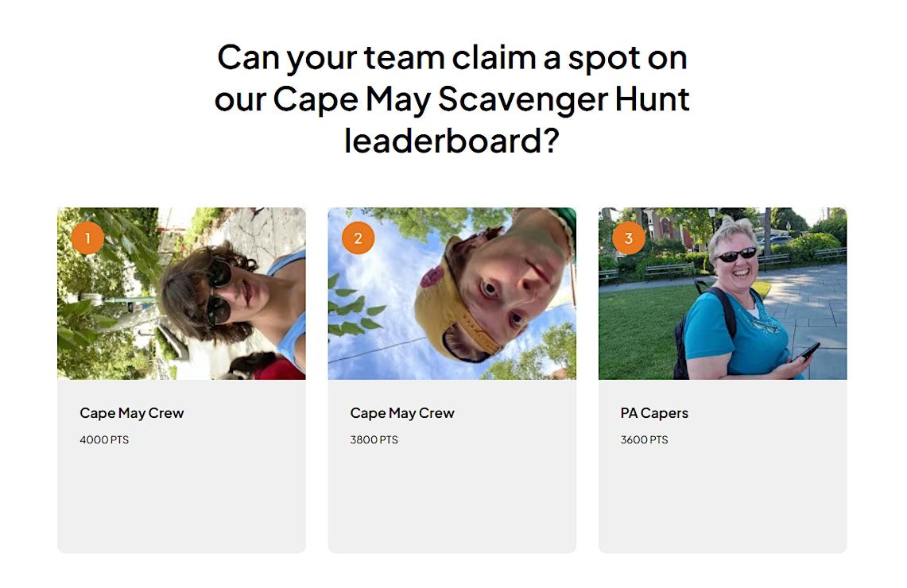Open second-place upside-down face photo
907x588 pixels.
tap(452, 294)
